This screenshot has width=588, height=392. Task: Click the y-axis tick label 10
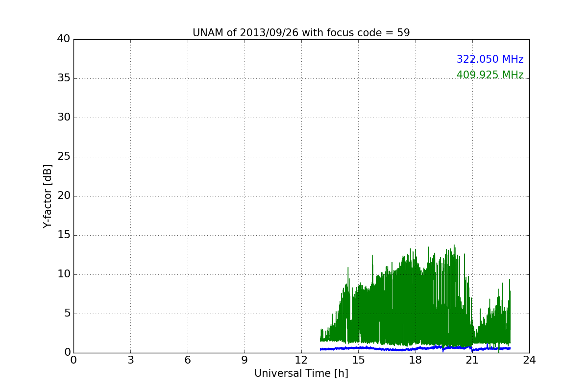tap(64, 274)
